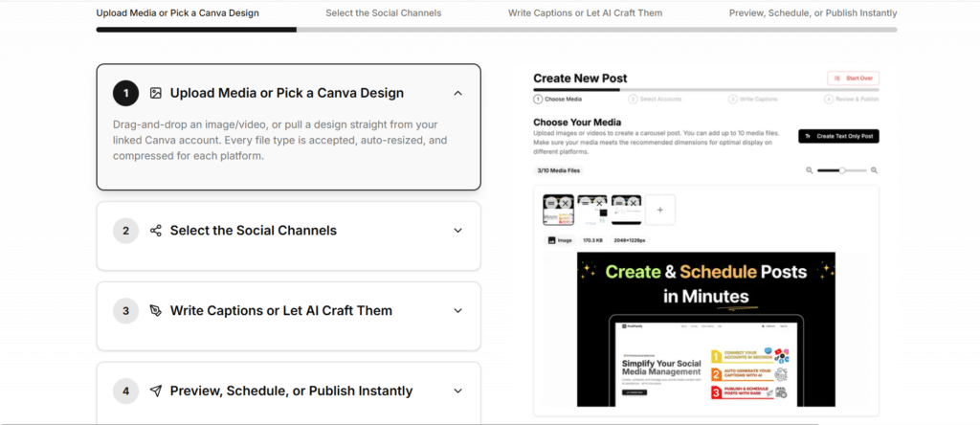Open the top 'Preview, Schedule, or Publish Instantly' tab
The width and height of the screenshot is (980, 425).
coord(813,13)
